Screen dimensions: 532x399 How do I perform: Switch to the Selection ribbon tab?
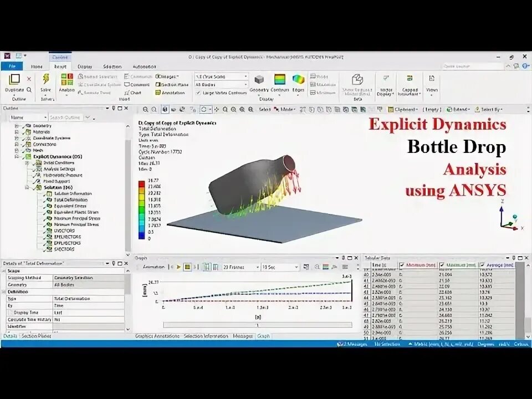click(x=112, y=66)
